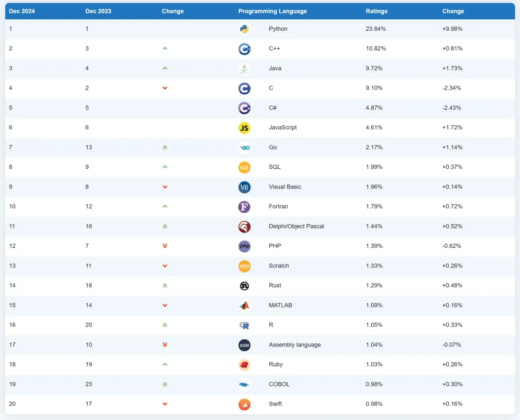Click the Assembly language name text
520x420 pixels.
tap(295, 344)
